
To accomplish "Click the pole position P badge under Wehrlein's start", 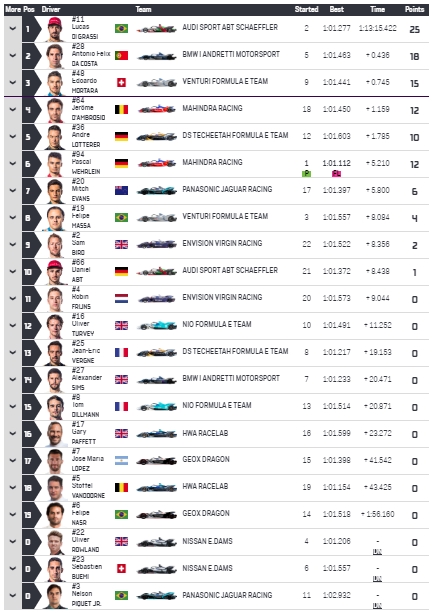I will coord(307,174).
